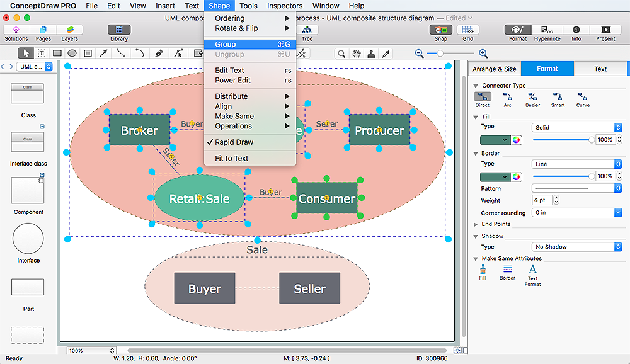The height and width of the screenshot is (364, 630).
Task: Adjust the Fill opacity slider
Action: coord(590,140)
